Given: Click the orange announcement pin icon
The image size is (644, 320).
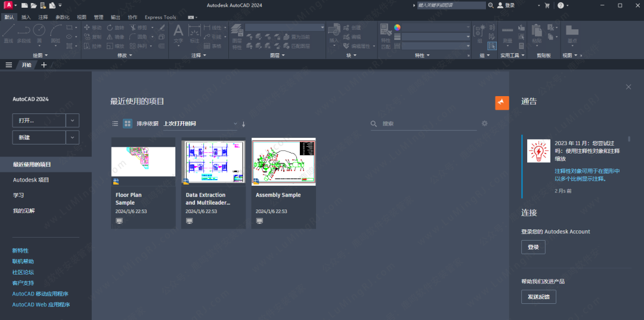Looking at the screenshot, I should point(501,103).
